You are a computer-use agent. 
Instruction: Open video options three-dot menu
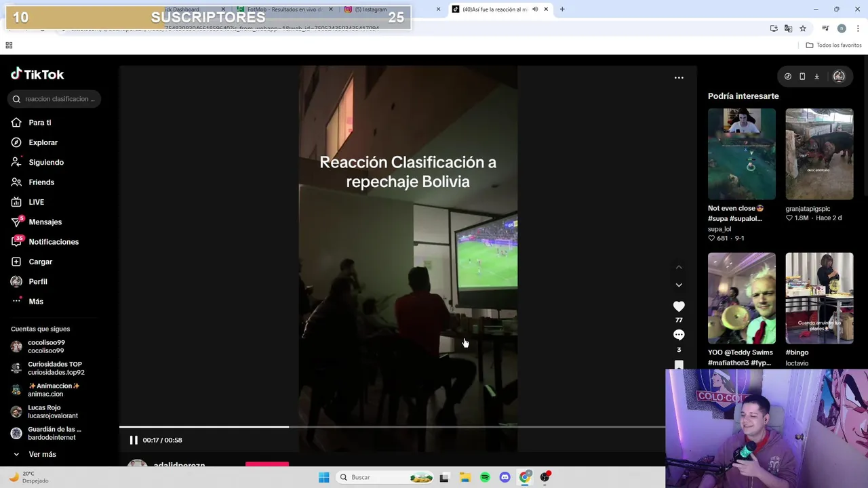click(x=679, y=78)
